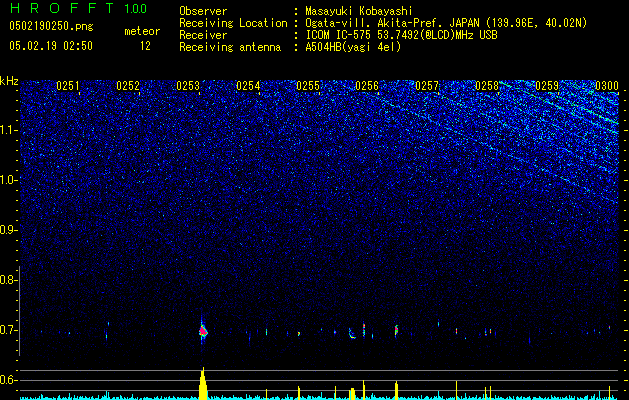This screenshot has width=629, height=400.
Task: Click the date 05.02.19 02:50
Action: tap(51, 46)
